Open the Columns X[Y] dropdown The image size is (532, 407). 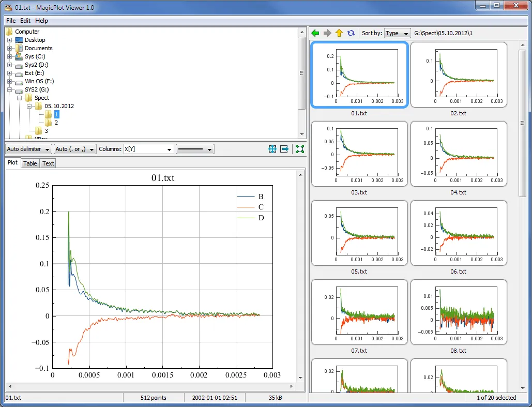pos(148,149)
